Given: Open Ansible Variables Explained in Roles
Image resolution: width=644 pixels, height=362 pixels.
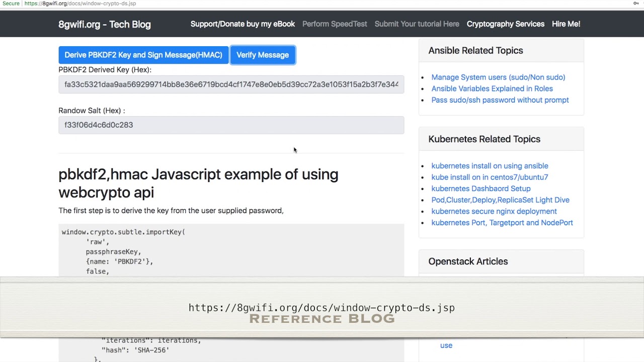Looking at the screenshot, I should pyautogui.click(x=492, y=88).
